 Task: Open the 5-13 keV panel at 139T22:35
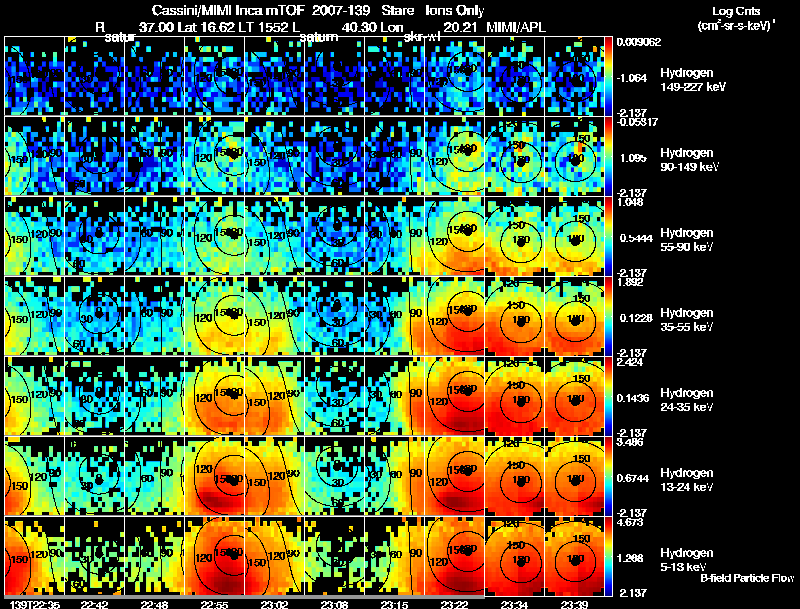(34, 556)
